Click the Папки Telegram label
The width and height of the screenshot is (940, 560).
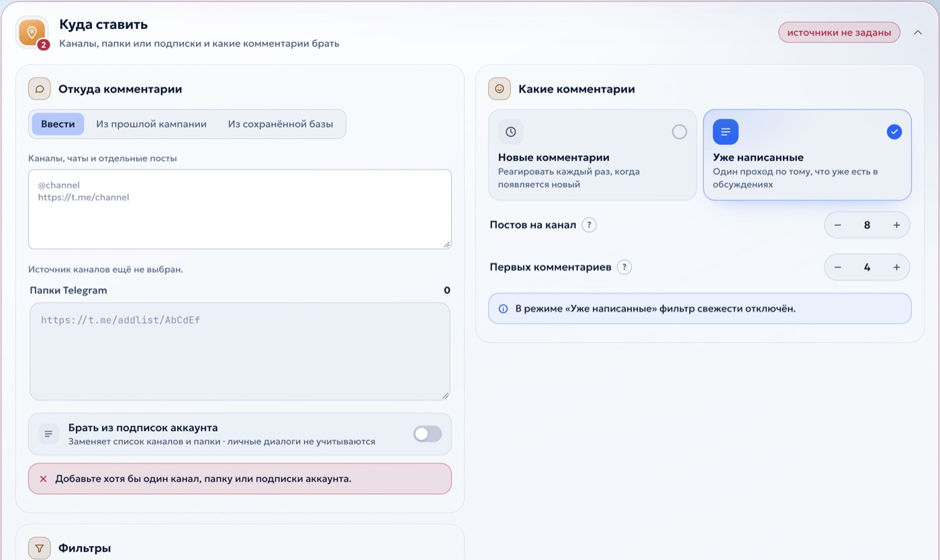68,290
